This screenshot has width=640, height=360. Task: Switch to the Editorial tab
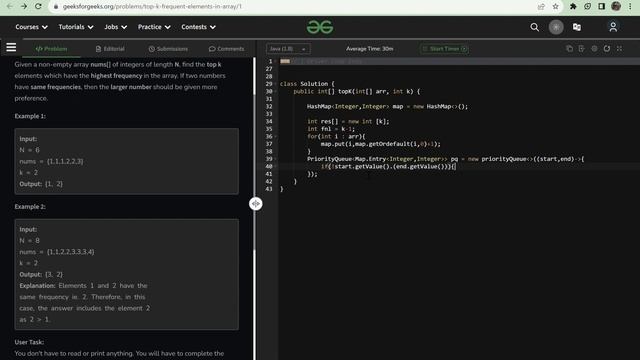tap(110, 49)
